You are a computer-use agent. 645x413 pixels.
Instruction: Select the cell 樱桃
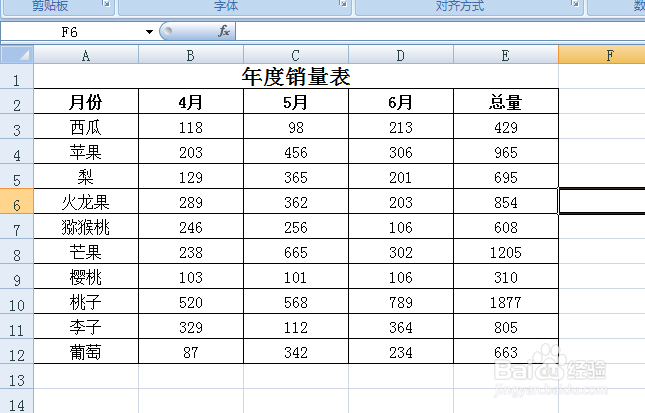point(86,277)
